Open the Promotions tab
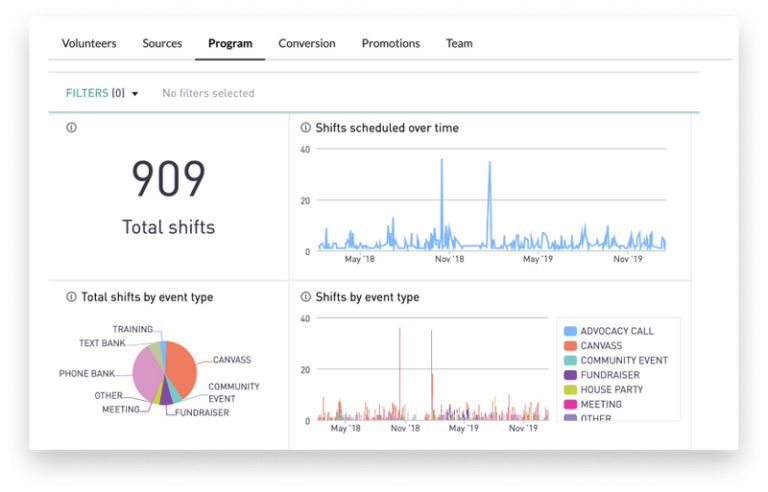Screen dimensions: 768x492 [390, 44]
